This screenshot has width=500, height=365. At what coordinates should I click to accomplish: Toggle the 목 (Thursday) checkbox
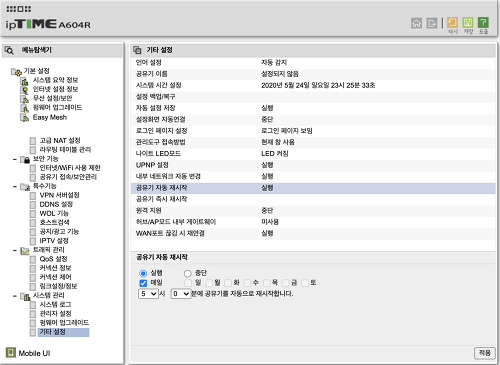[x=267, y=283]
